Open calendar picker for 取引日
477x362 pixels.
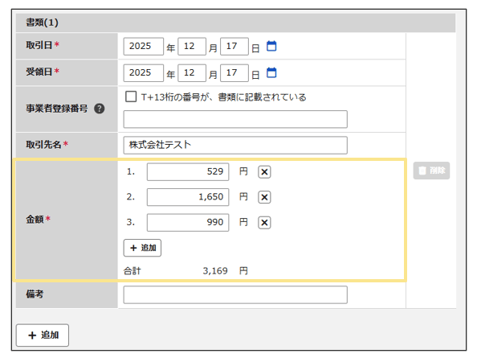271,46
